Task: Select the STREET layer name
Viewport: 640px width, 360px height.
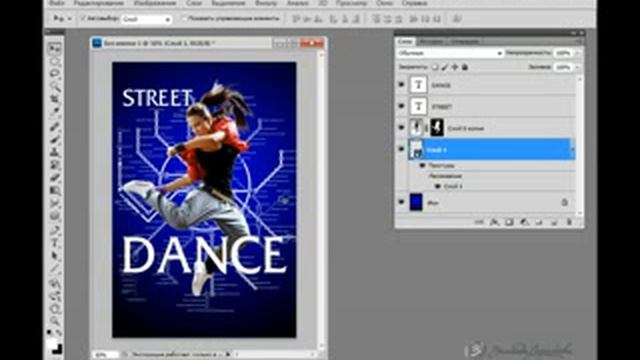Action: point(442,107)
